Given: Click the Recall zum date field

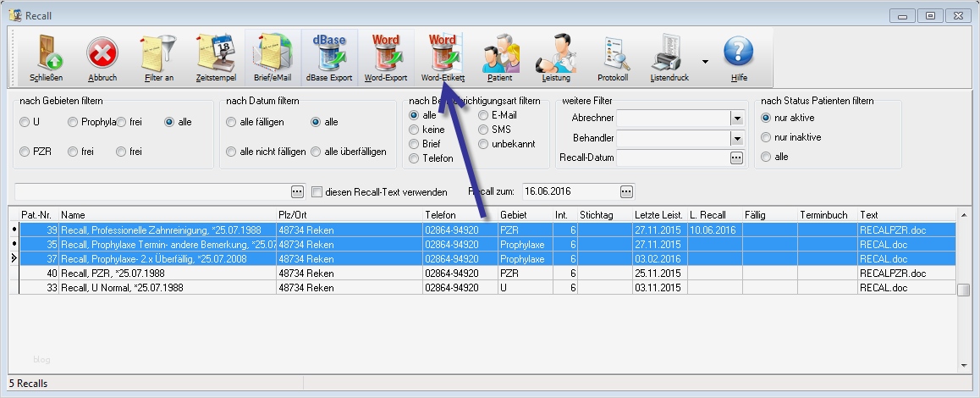Looking at the screenshot, I should pos(570,191).
